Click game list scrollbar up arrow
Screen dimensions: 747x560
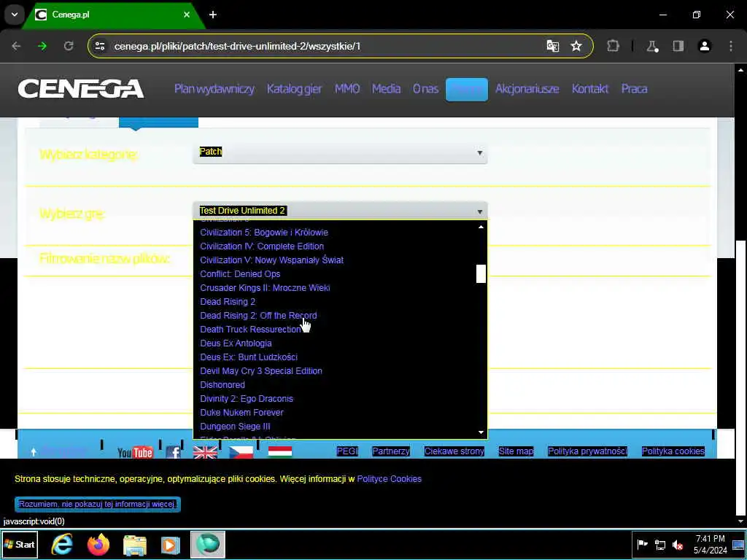[x=481, y=227]
